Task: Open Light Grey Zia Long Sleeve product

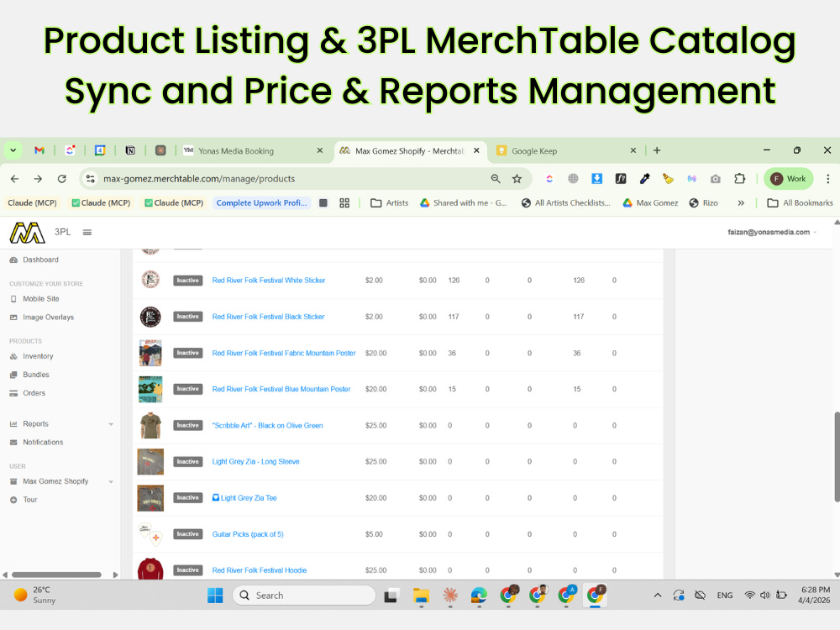Action: (x=255, y=461)
